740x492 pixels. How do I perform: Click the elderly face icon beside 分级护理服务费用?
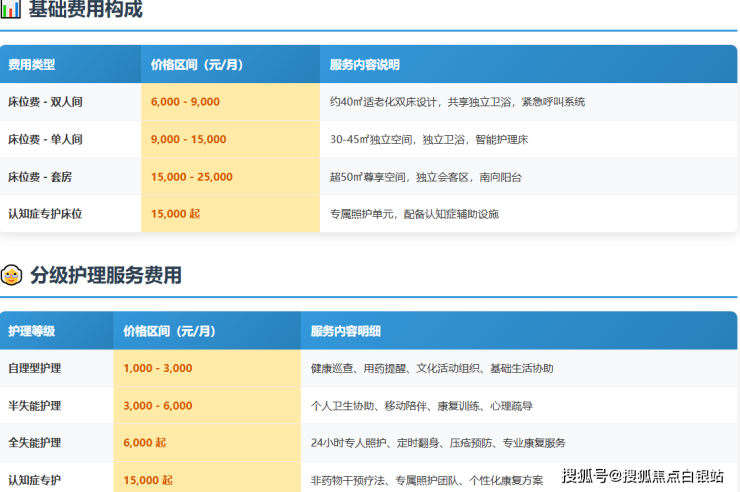[x=12, y=275]
